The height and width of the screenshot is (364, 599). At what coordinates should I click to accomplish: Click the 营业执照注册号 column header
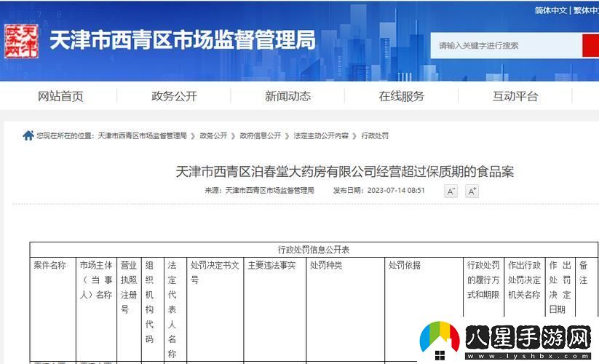129,288
